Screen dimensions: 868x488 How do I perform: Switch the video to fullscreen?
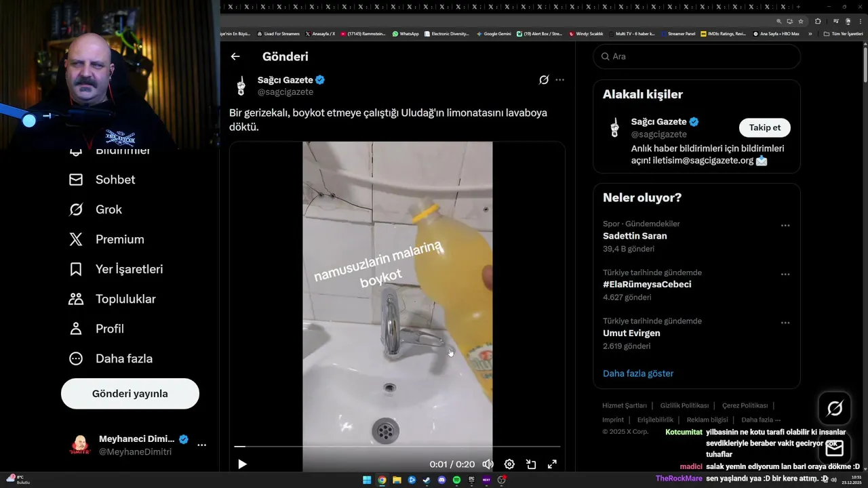pyautogui.click(x=552, y=464)
